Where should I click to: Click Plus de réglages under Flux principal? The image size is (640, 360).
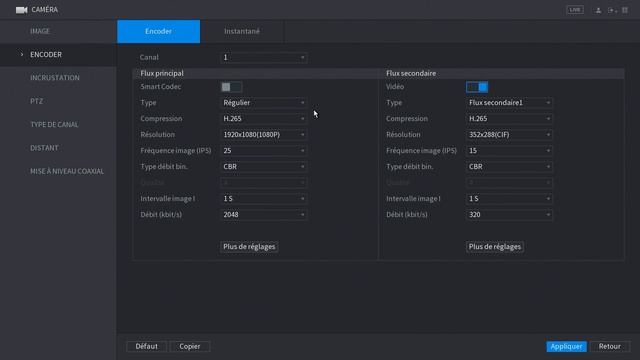click(x=249, y=247)
